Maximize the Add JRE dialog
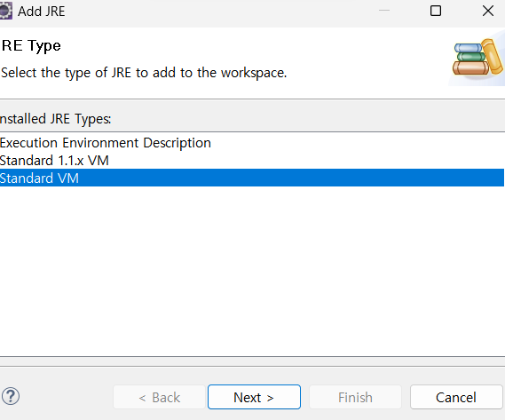Screen dimensions: 505x420 [x=436, y=11]
